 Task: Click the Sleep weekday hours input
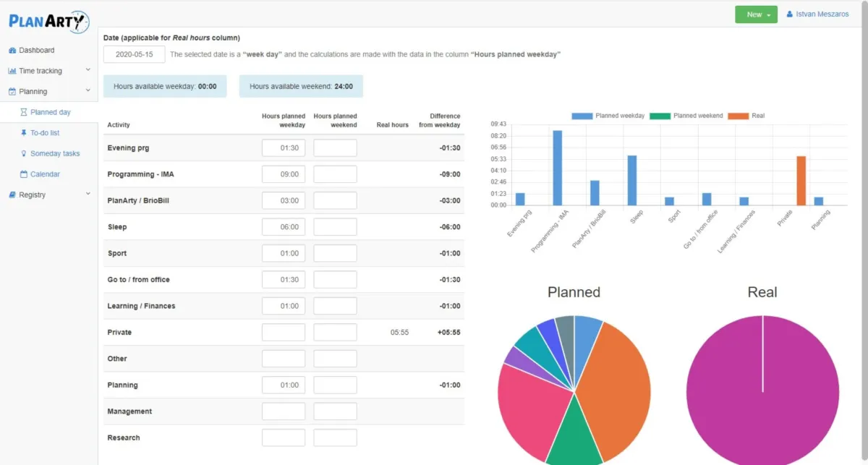pos(284,227)
